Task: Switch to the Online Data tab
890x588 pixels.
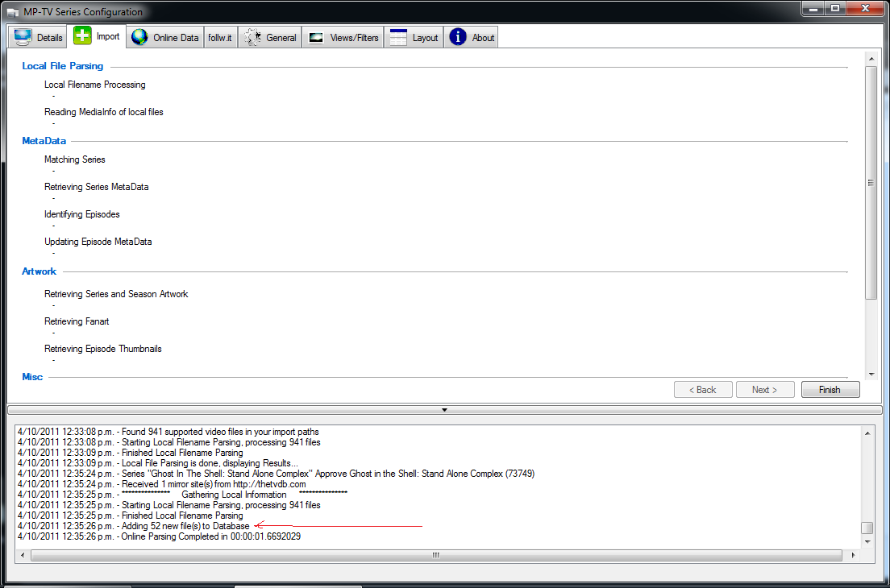Action: (x=164, y=37)
